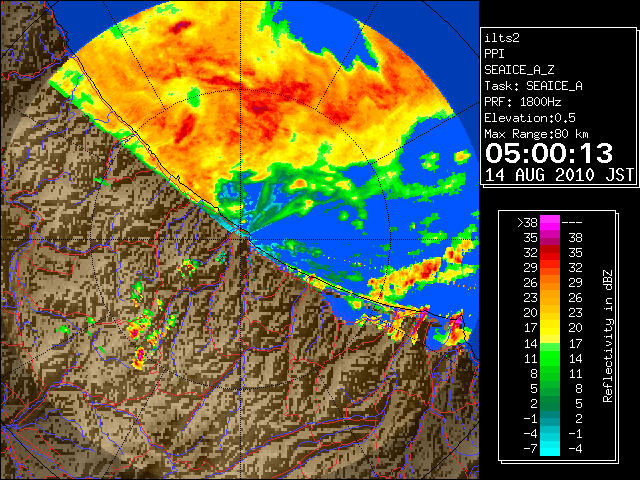Click the 'PRF: 1800Hz' text
640x480 pixels.
coord(522,102)
